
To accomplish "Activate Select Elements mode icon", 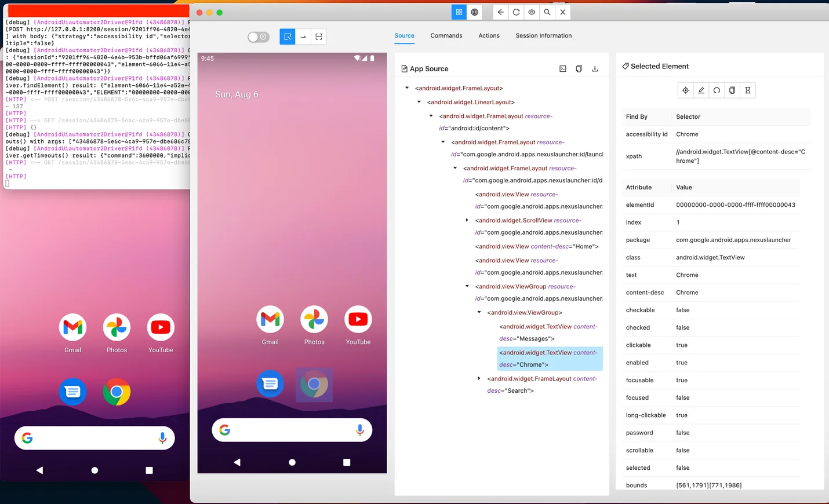I will (x=288, y=37).
